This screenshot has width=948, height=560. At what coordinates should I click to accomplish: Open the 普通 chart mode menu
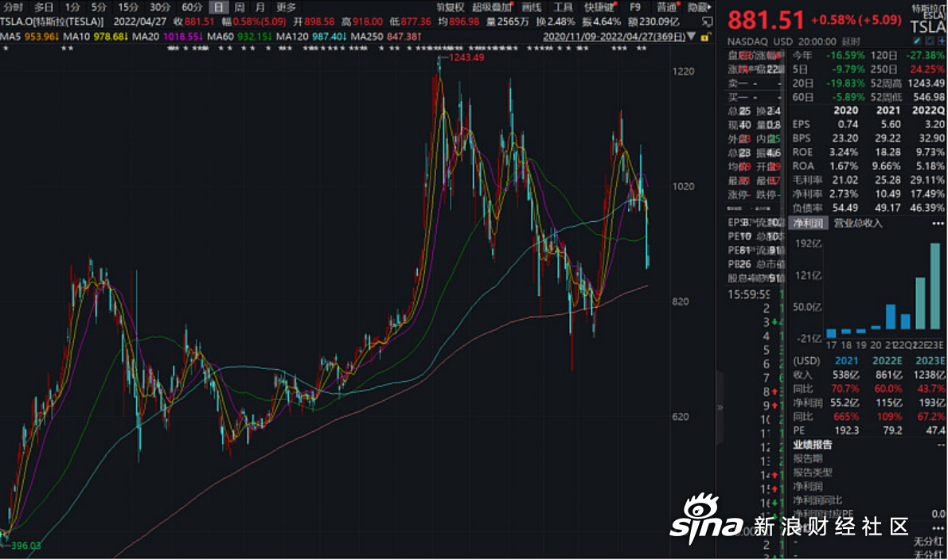pos(668,7)
